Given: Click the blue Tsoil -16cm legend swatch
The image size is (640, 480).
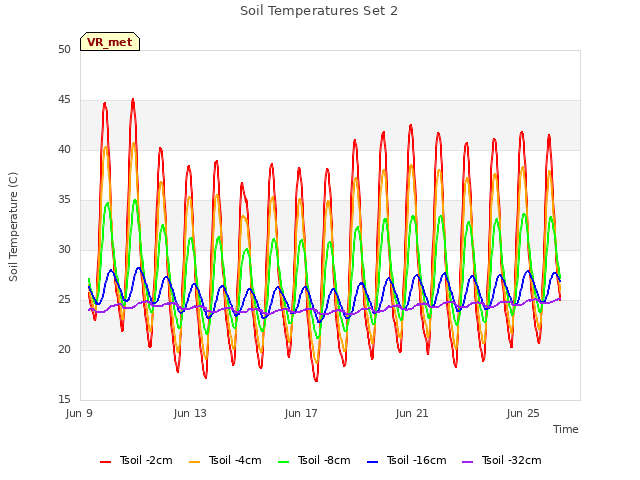Looking at the screenshot, I should 373,462.
